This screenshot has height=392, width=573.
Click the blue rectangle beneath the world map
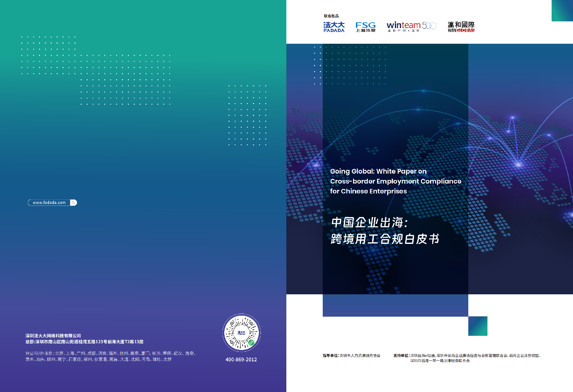(395, 305)
